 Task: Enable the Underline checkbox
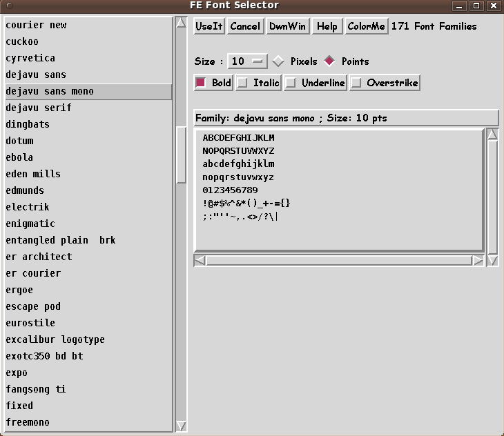pos(316,83)
